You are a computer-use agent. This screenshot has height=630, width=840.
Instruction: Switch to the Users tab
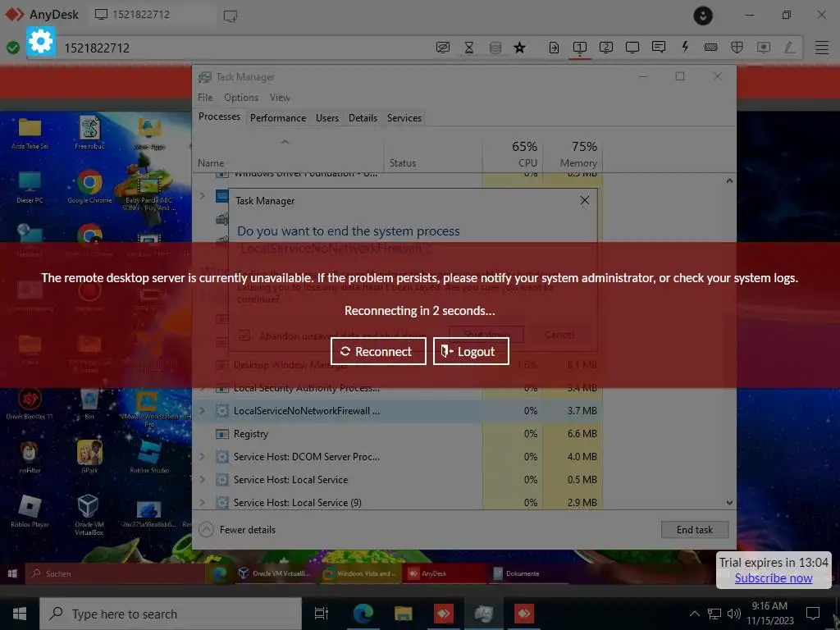pos(327,118)
